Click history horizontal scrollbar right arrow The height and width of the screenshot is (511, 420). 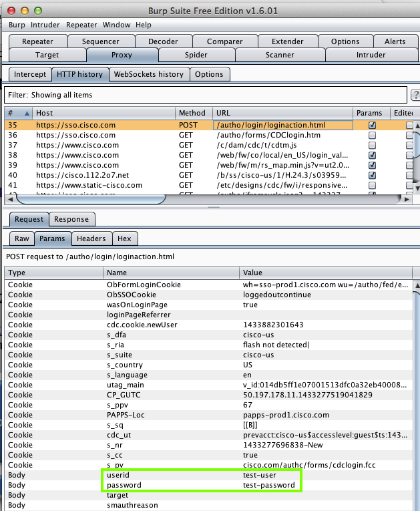pyautogui.click(x=407, y=199)
